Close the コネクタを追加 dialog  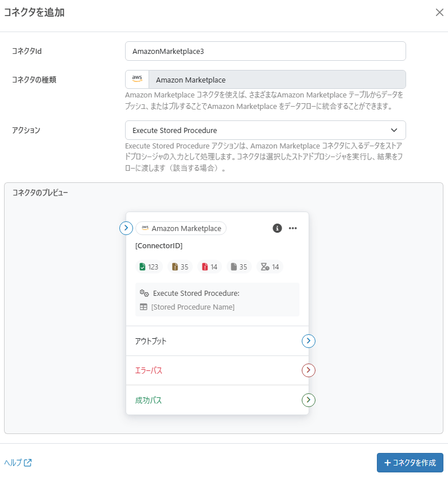pos(439,13)
